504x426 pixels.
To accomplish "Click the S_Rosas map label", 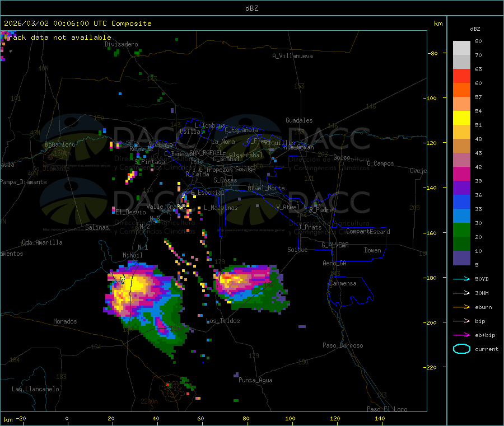I will pos(225,180).
